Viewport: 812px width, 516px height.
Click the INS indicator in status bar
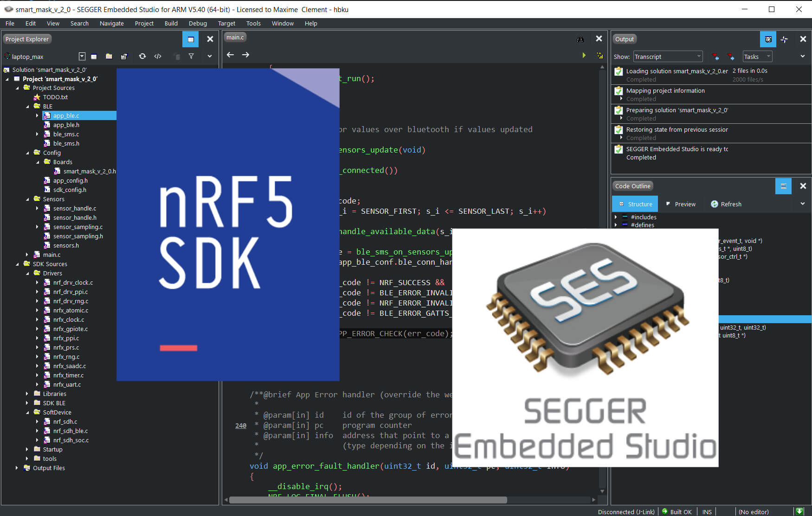(x=707, y=512)
